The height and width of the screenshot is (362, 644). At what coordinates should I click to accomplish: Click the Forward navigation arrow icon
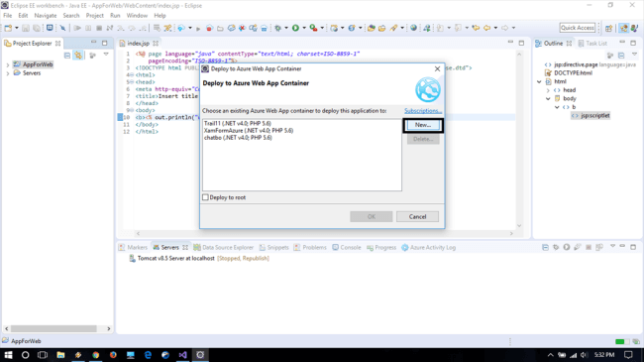504,28
